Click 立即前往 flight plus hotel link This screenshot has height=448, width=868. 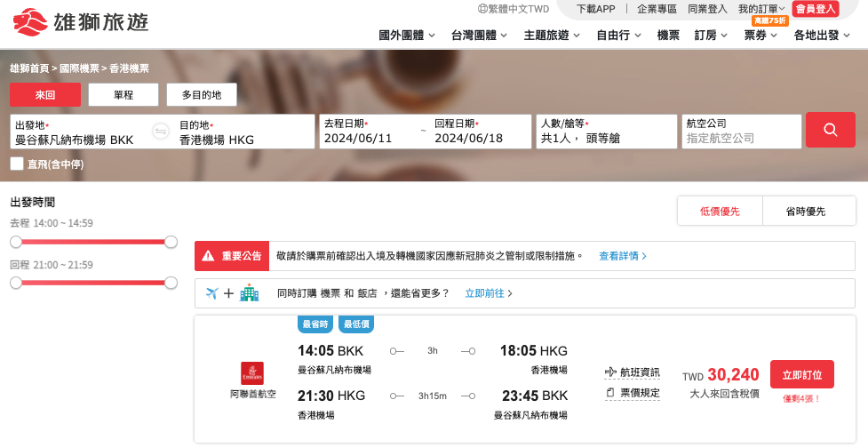[x=489, y=293]
